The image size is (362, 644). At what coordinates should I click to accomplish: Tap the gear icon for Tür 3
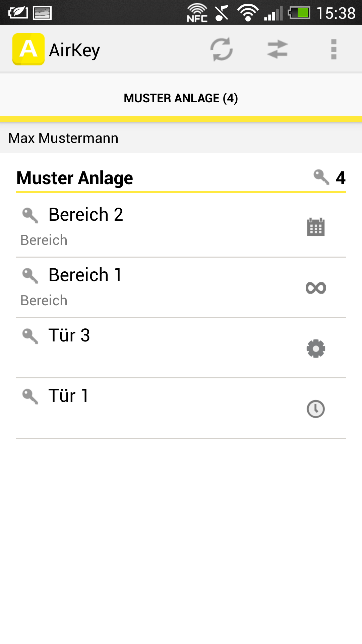click(x=316, y=348)
